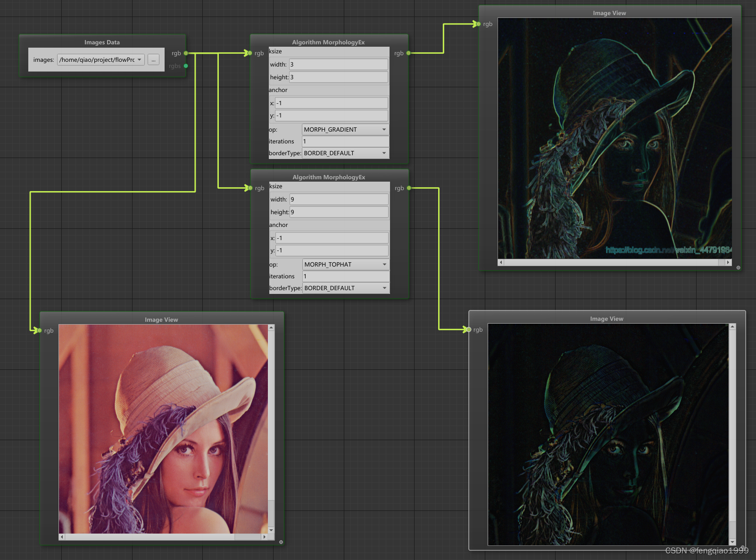Click scroll up arrow in original Lena Image View
The height and width of the screenshot is (560, 756).
[x=271, y=327]
